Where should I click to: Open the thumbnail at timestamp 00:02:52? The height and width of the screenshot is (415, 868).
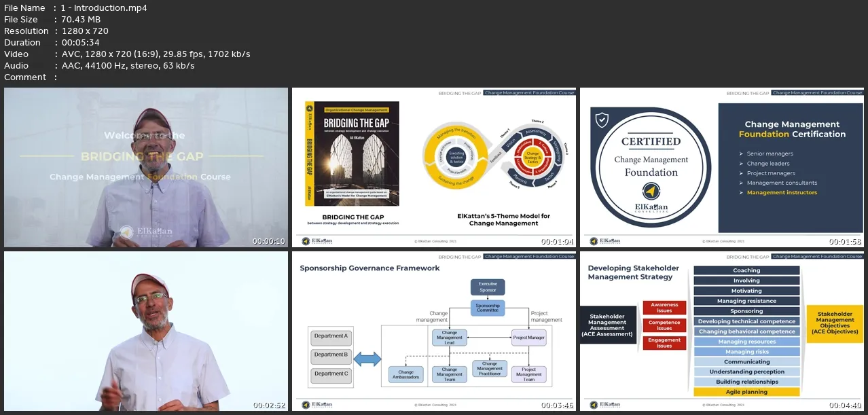coord(146,331)
